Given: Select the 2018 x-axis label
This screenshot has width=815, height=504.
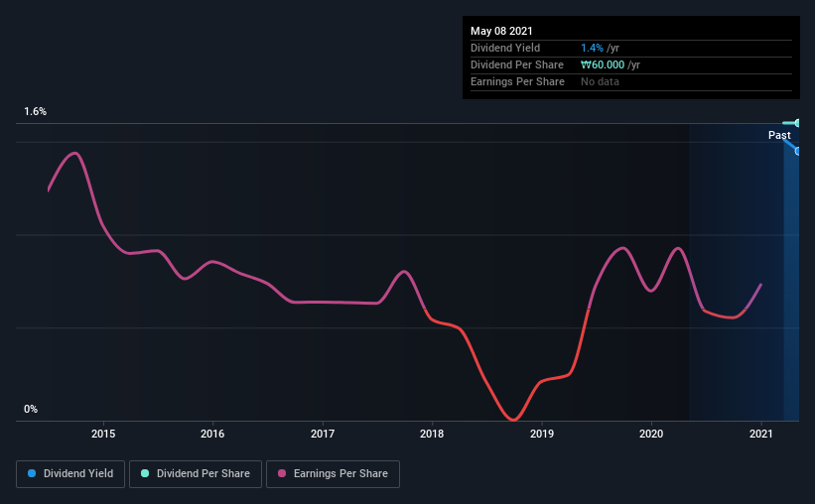Looking at the screenshot, I should coord(432,434).
